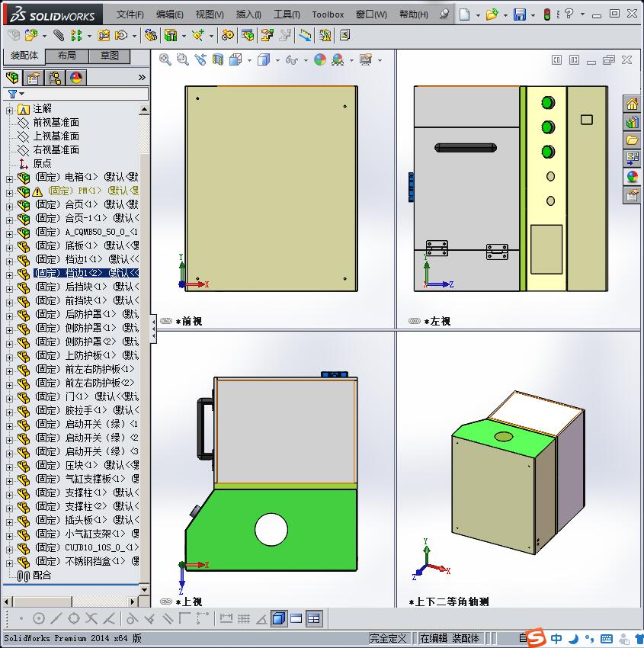Screen dimensions: 644x648
Task: Open the feature tree filter dropdown arrow
Action: tap(22, 94)
